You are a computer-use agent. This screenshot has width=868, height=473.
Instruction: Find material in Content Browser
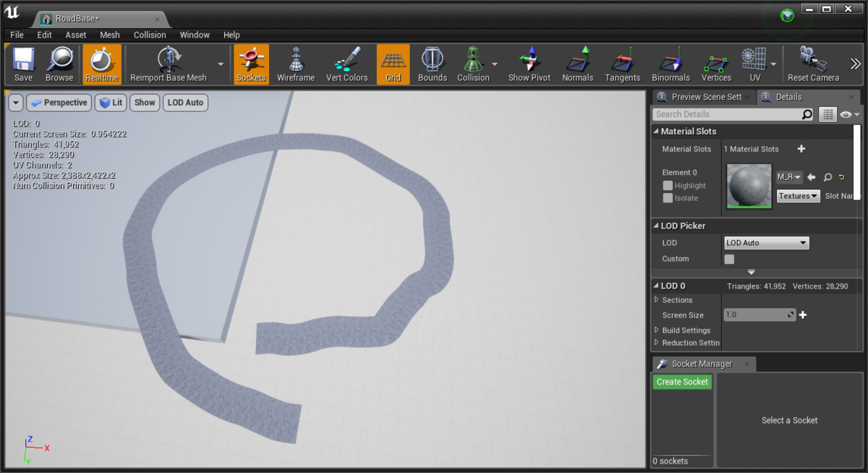827,177
